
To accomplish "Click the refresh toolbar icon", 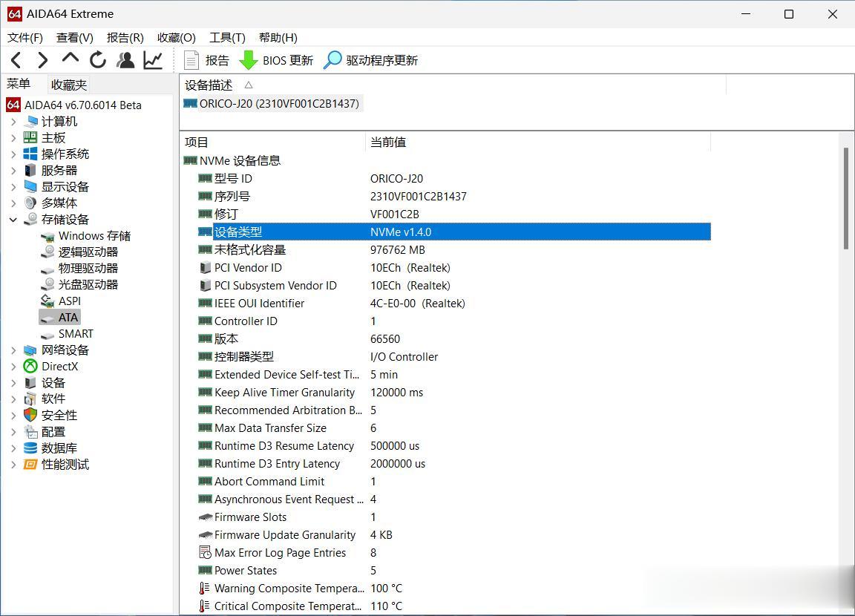I will pyautogui.click(x=98, y=60).
